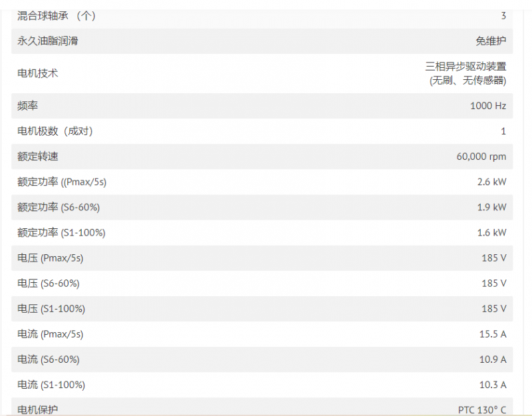Click the 额定转速 row label
The width and height of the screenshot is (532, 416).
click(x=38, y=156)
